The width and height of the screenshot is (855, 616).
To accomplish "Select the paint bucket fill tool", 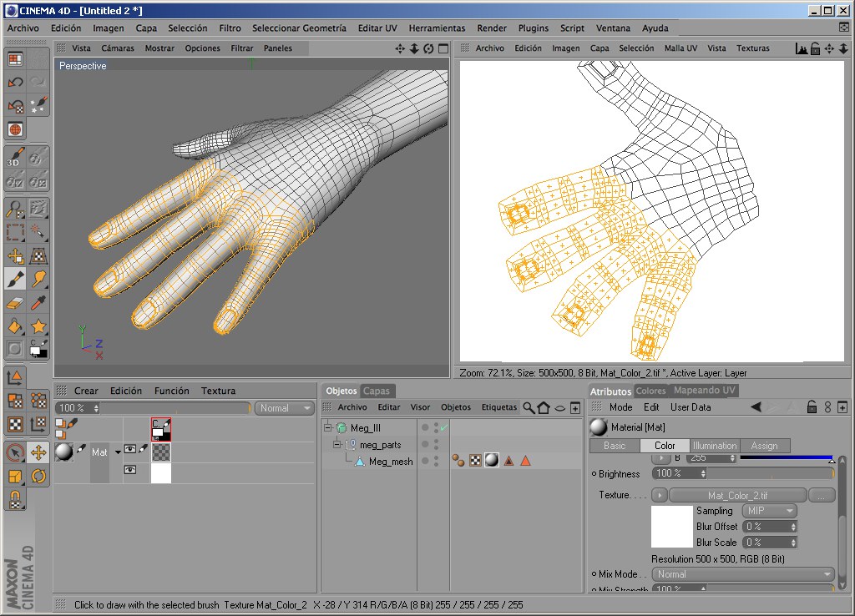I will coord(15,326).
